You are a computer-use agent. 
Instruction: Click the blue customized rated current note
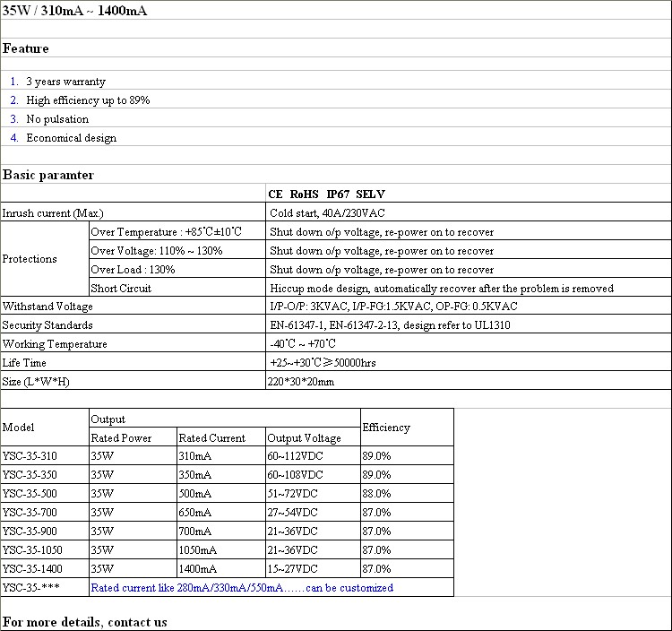pyautogui.click(x=242, y=588)
